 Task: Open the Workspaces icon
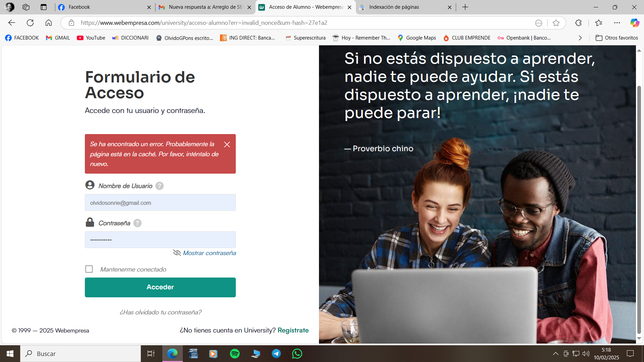point(26,7)
